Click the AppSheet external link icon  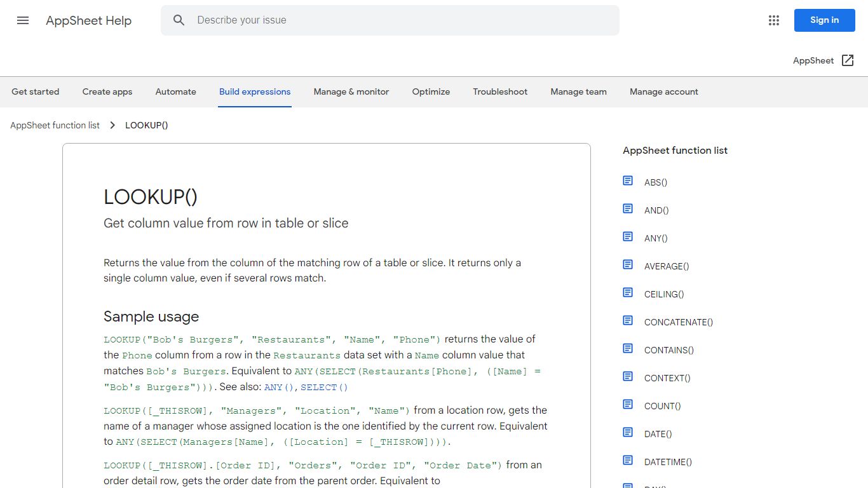tap(848, 60)
